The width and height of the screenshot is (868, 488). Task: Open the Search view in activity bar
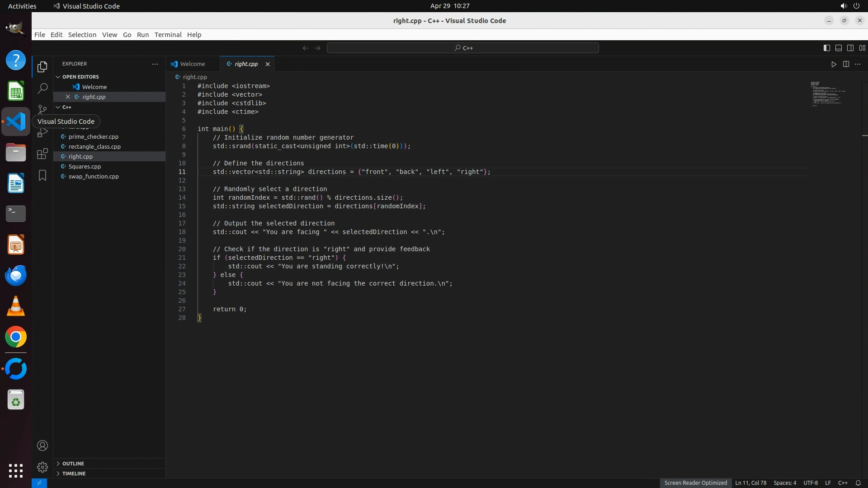[42, 88]
